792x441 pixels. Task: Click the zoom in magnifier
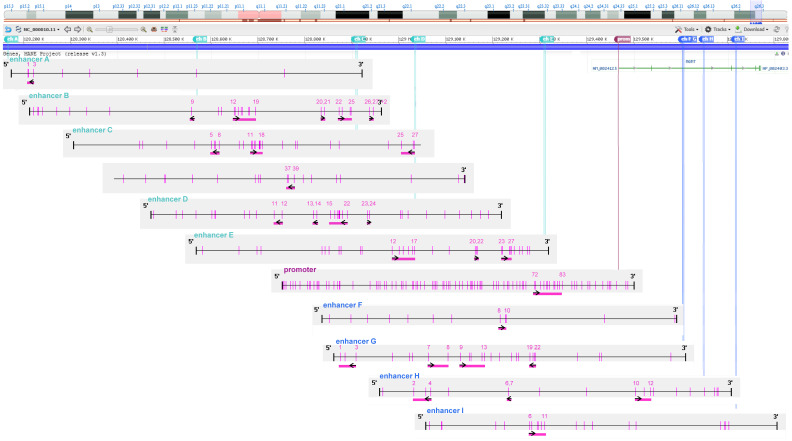point(143,29)
